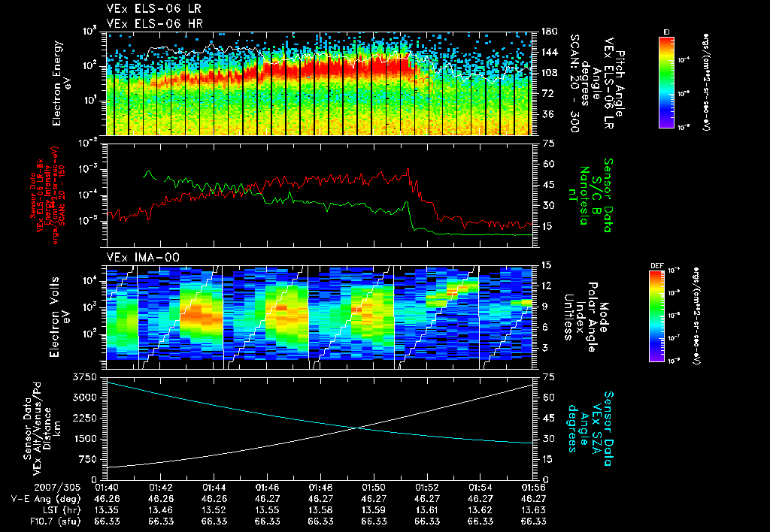
Task: Click the 'SCAN: 20 - 300' label
Action: (x=574, y=83)
